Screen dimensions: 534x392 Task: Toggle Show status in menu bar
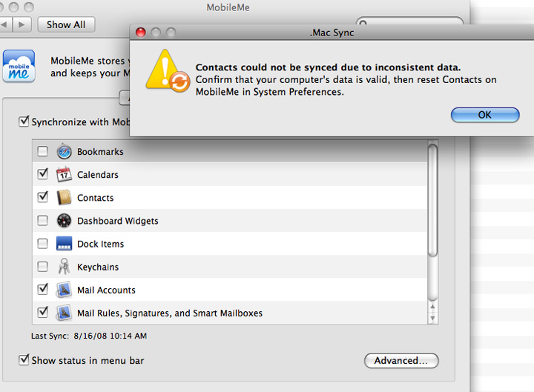[x=24, y=359]
